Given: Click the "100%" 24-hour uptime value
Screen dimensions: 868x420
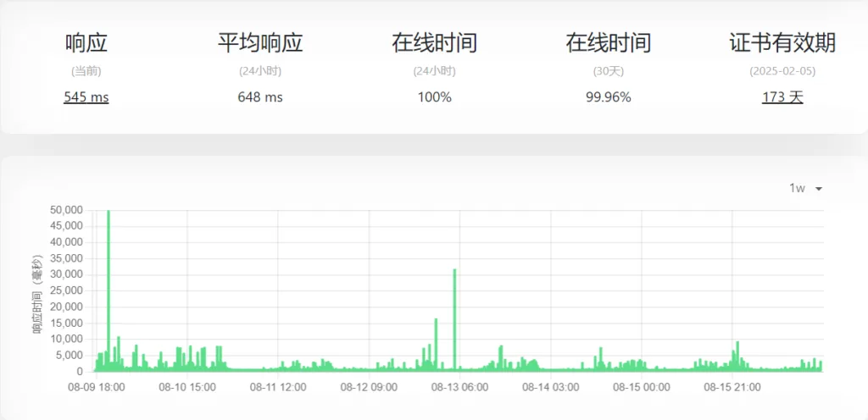Looking at the screenshot, I should point(434,97).
